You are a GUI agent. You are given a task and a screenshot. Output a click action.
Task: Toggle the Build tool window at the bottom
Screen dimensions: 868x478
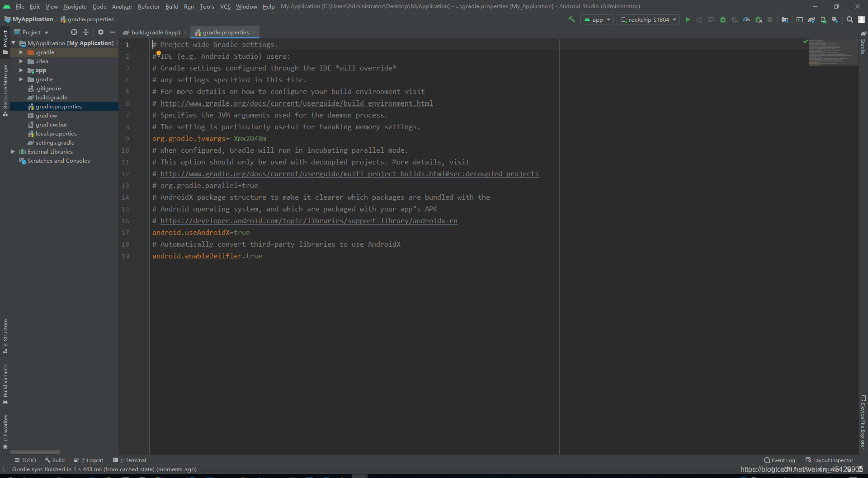55,460
